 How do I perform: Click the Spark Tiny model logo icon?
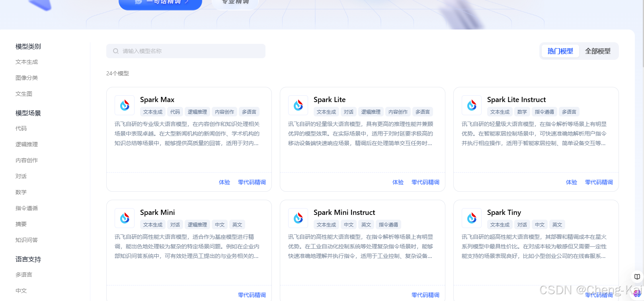pos(472,218)
